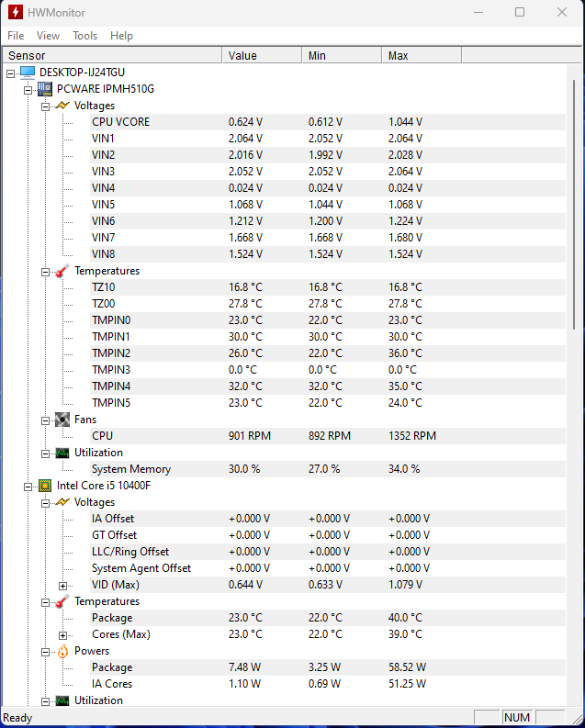Collapse the DESKTOP-IJ24TGU root node
Viewport: 585px width, 728px height.
pos(11,73)
